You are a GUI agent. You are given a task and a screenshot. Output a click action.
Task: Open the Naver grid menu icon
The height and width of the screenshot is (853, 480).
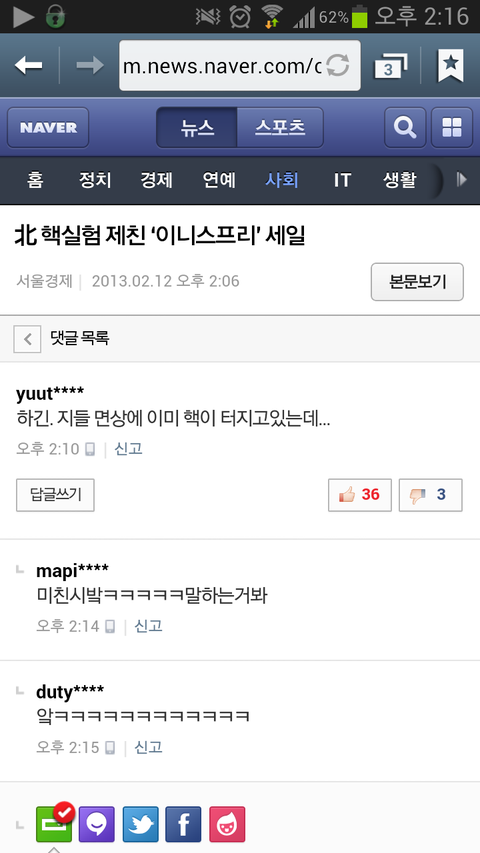click(x=452, y=128)
